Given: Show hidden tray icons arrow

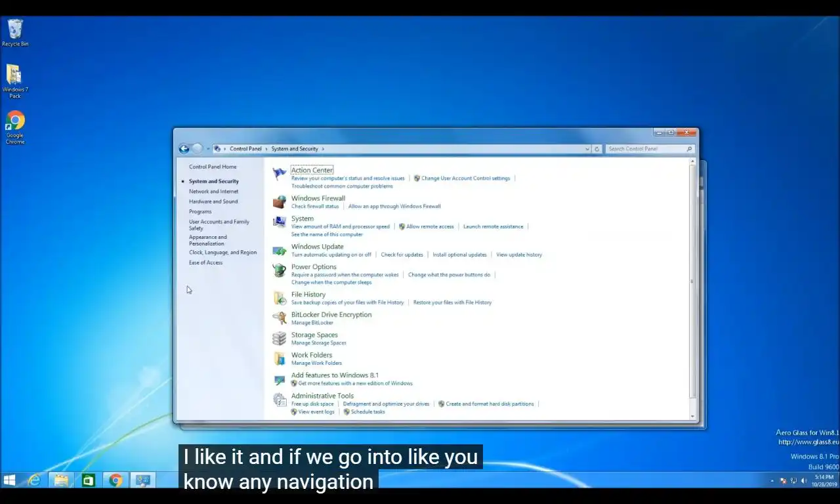Looking at the screenshot, I should click(x=772, y=481).
